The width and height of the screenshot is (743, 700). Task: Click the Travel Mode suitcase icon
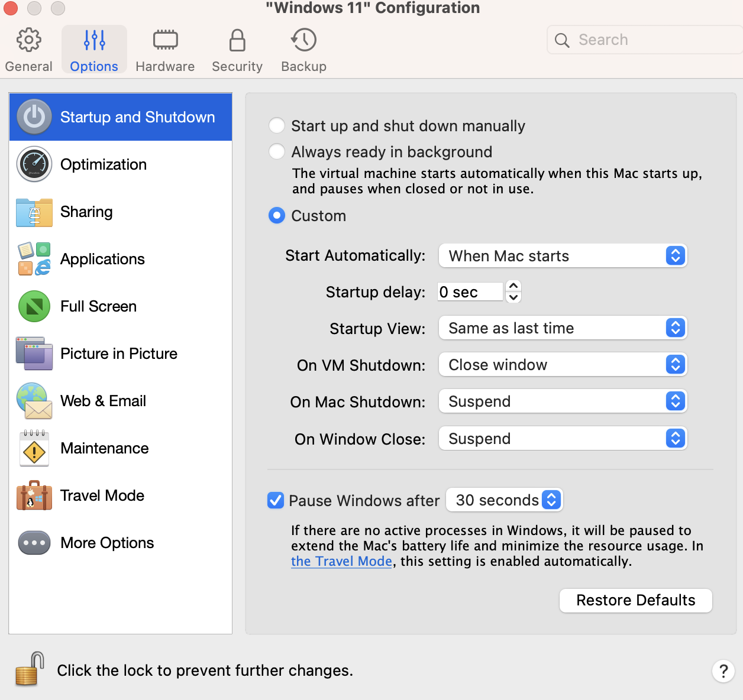(x=34, y=495)
